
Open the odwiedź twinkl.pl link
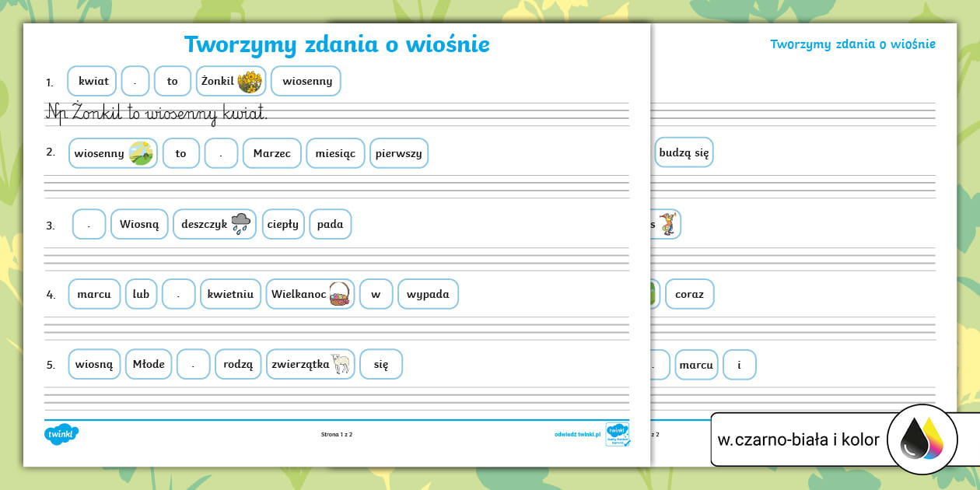point(577,435)
